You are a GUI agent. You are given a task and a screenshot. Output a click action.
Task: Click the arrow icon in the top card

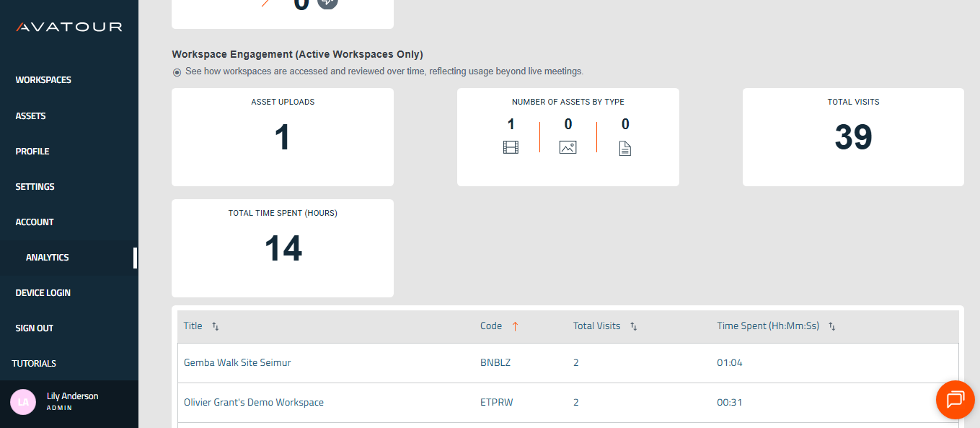[x=327, y=4]
